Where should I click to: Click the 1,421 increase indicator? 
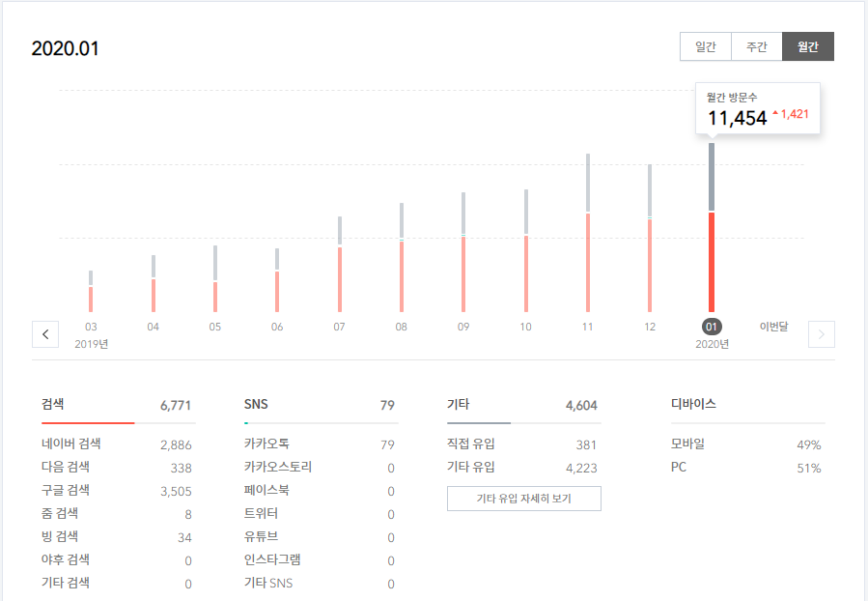click(791, 114)
